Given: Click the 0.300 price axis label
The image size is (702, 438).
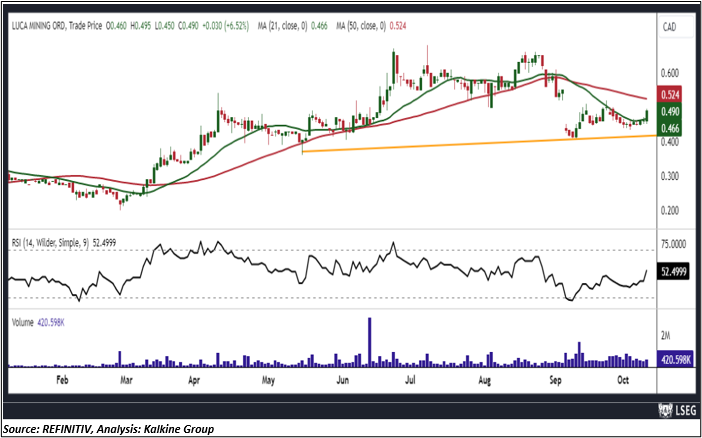Looking at the screenshot, I should [670, 176].
